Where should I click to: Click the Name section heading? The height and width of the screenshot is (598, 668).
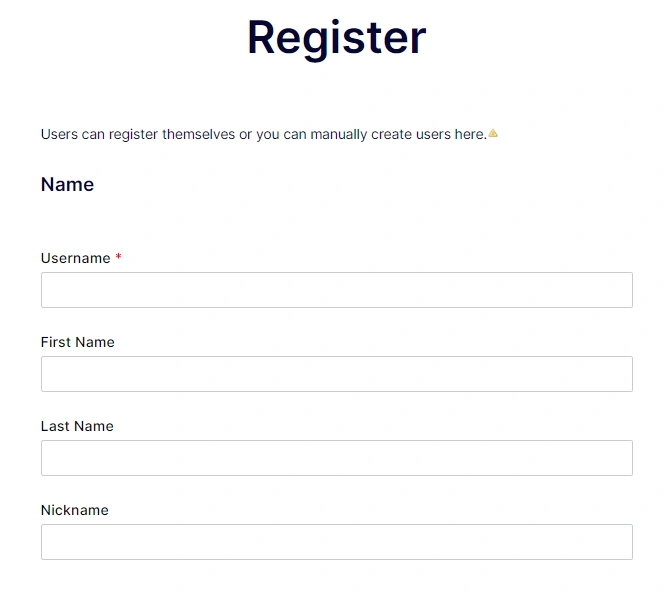(67, 185)
